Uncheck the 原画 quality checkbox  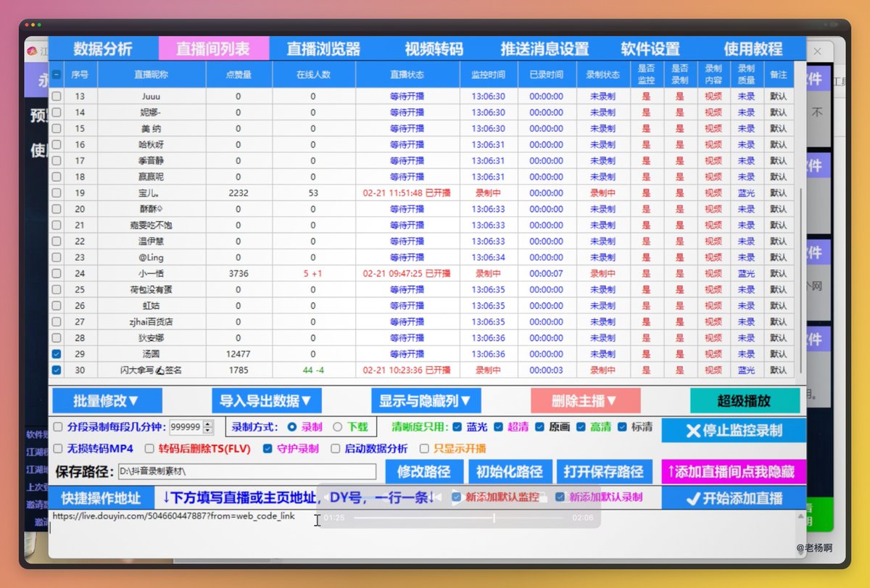[539, 427]
